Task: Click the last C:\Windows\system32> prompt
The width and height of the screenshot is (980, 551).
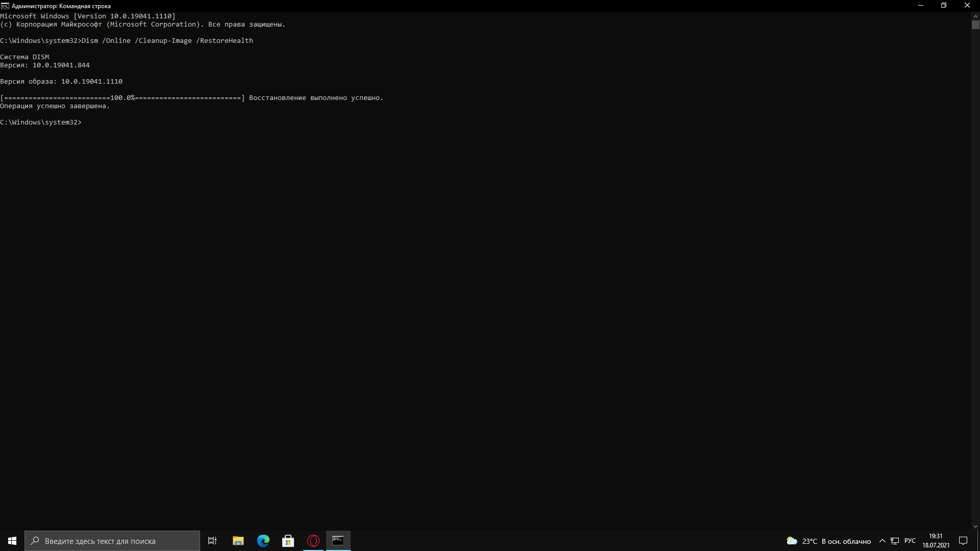Action: [41, 122]
